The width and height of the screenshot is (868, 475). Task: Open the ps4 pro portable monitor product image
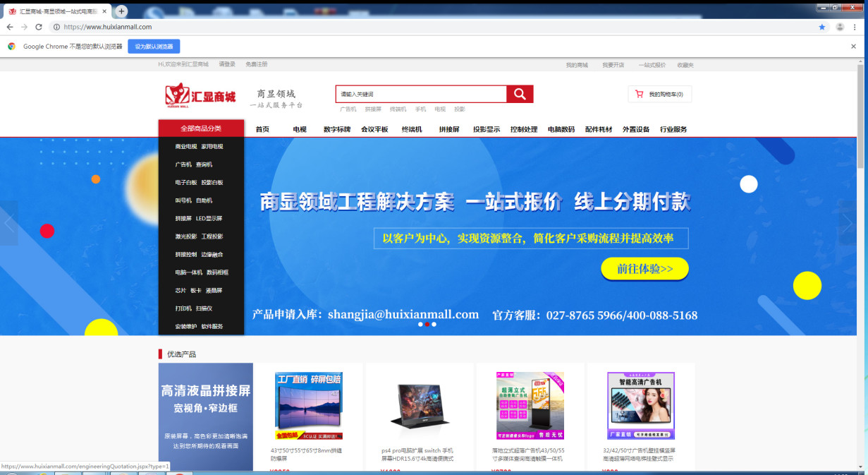coord(420,406)
